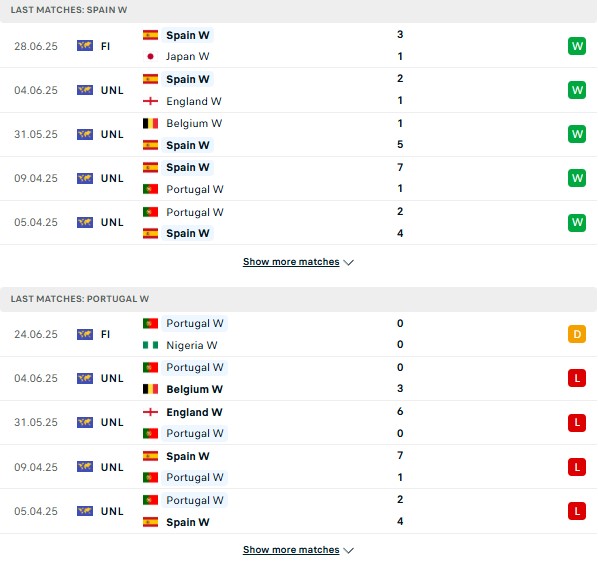Viewport: 598px width, 571px height.
Task: Click the chevron arrow beside Portugal's Show more matches
Action: 348,550
